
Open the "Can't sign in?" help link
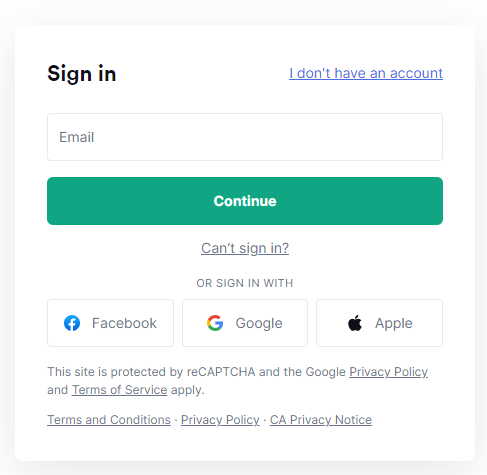245,248
